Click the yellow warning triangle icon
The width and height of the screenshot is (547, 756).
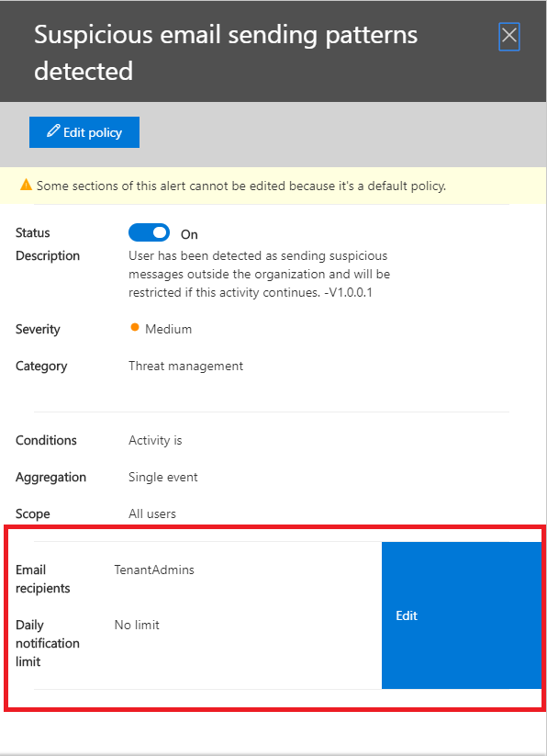(x=26, y=186)
